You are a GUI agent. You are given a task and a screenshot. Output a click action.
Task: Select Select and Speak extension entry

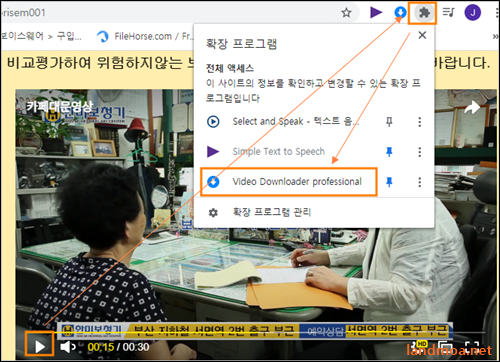click(x=288, y=122)
